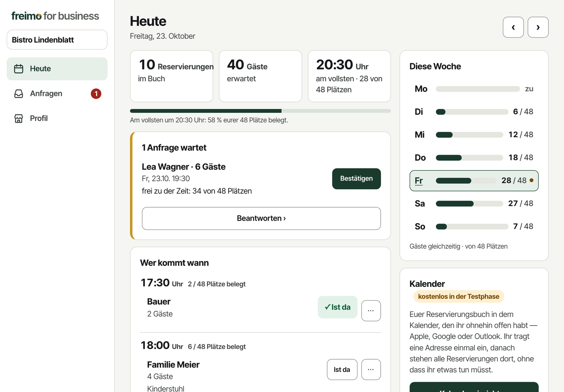Select the Sa row showing 27 / 48
This screenshot has height=392, width=564.
pyautogui.click(x=474, y=203)
